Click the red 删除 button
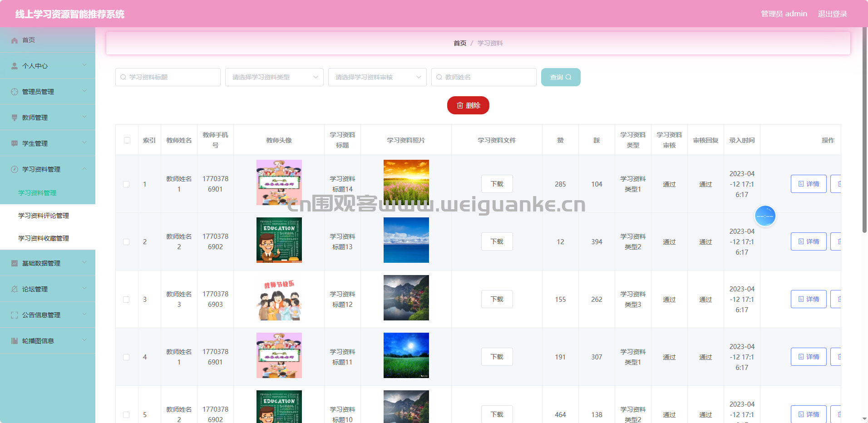Image resolution: width=868 pixels, height=423 pixels. pos(468,105)
